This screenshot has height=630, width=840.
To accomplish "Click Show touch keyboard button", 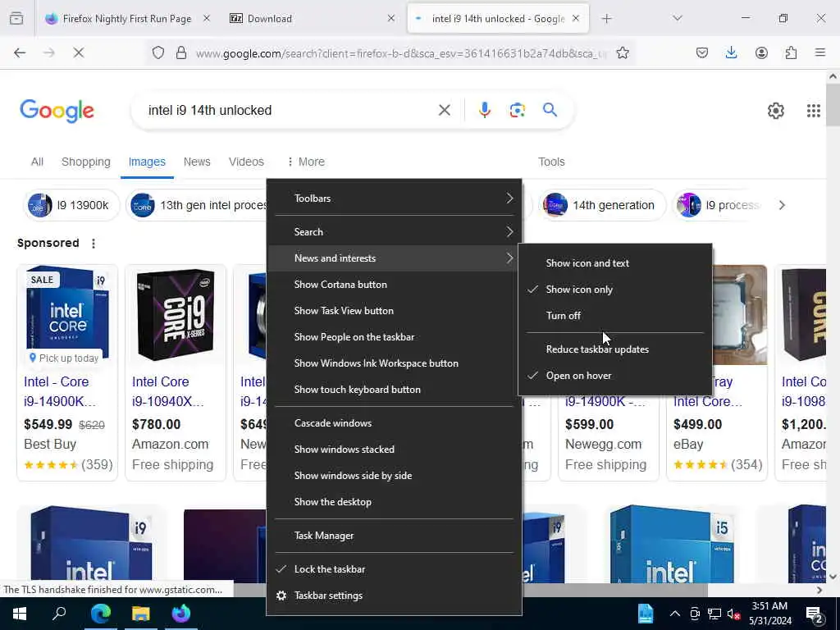I will tap(394, 390).
